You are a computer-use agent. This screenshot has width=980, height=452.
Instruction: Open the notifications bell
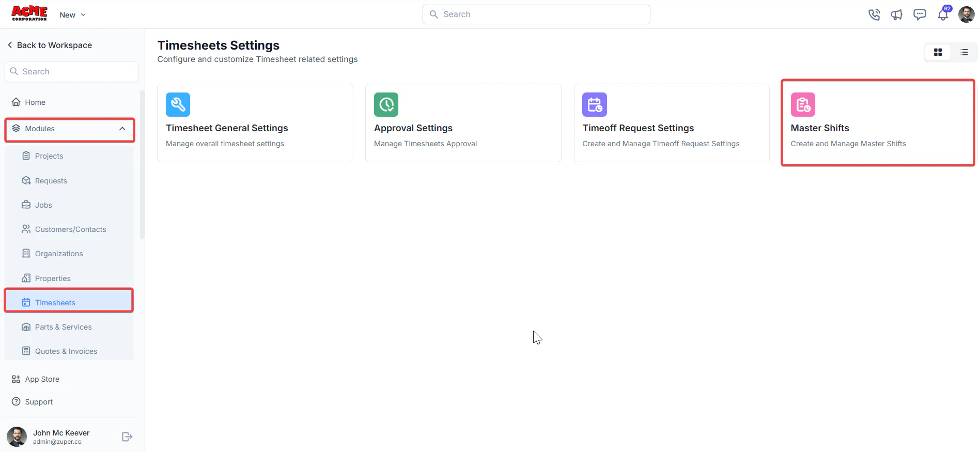943,14
